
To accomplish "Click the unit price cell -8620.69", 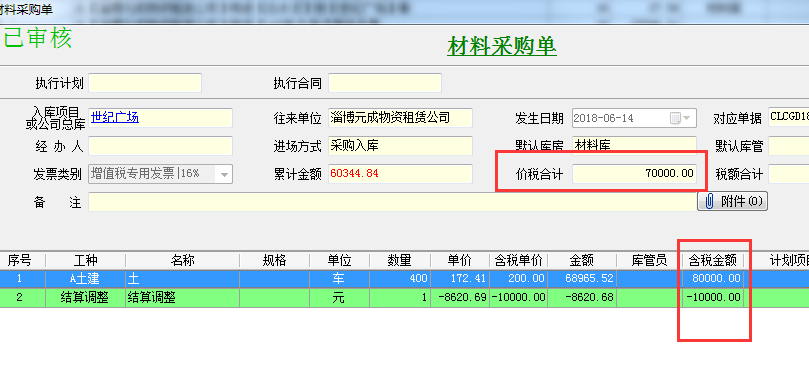I will click(x=459, y=297).
